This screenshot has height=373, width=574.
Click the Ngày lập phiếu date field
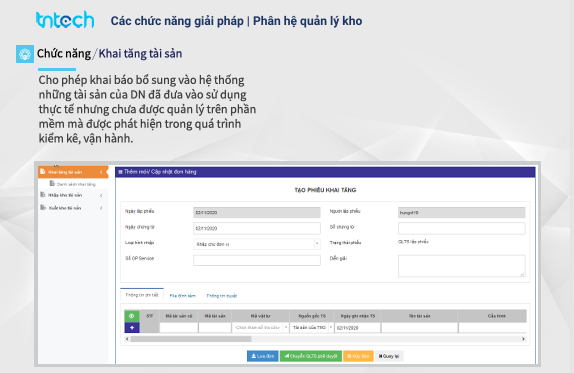[x=257, y=213]
